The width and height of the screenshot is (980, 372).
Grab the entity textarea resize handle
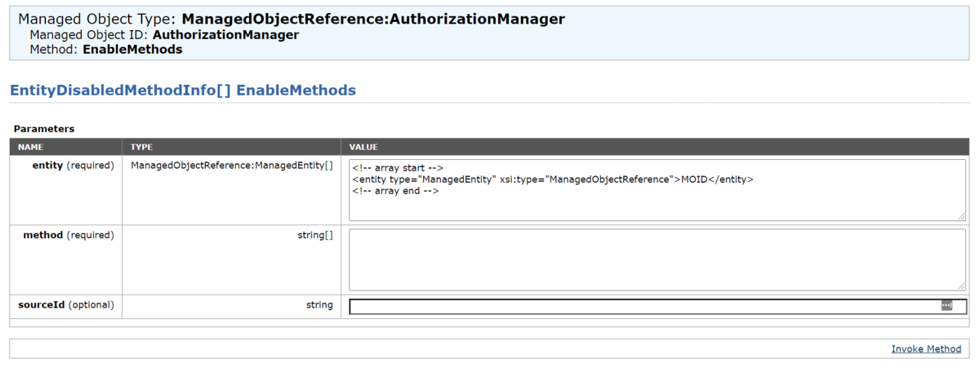click(962, 216)
